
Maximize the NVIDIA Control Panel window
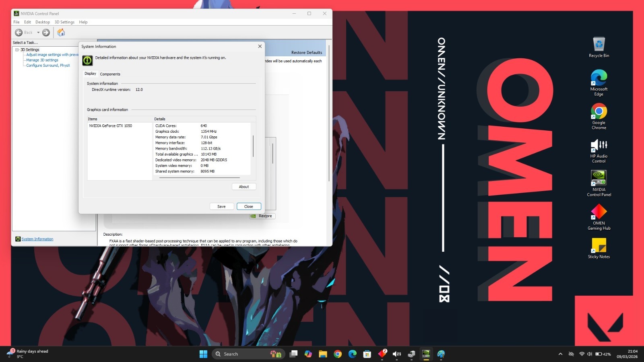309,13
